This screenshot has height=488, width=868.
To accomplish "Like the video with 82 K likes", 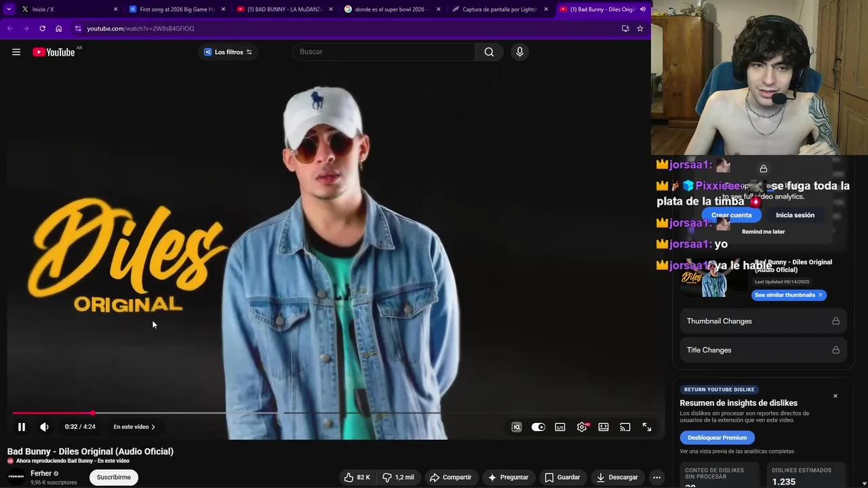I will [x=357, y=477].
